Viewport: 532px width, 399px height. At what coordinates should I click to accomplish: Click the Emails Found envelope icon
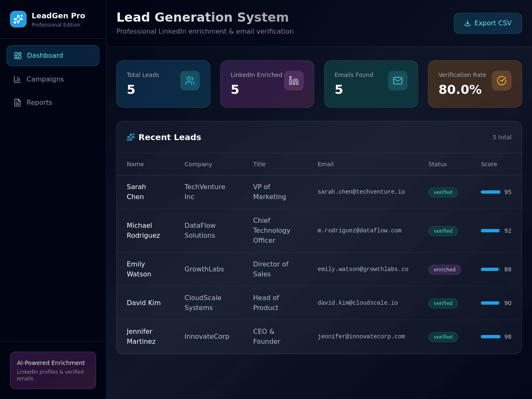[x=398, y=81]
